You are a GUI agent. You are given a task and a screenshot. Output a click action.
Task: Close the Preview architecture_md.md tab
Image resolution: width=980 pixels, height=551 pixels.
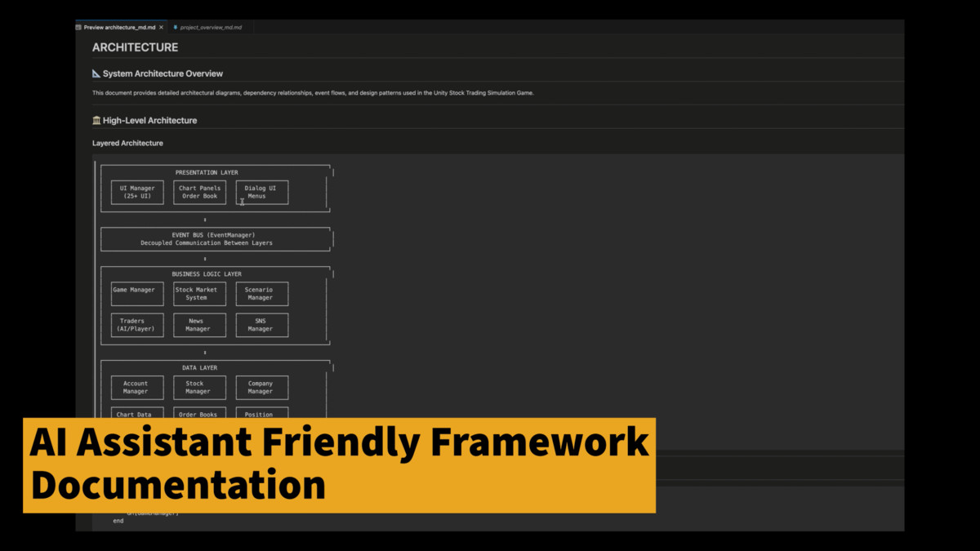click(162, 27)
